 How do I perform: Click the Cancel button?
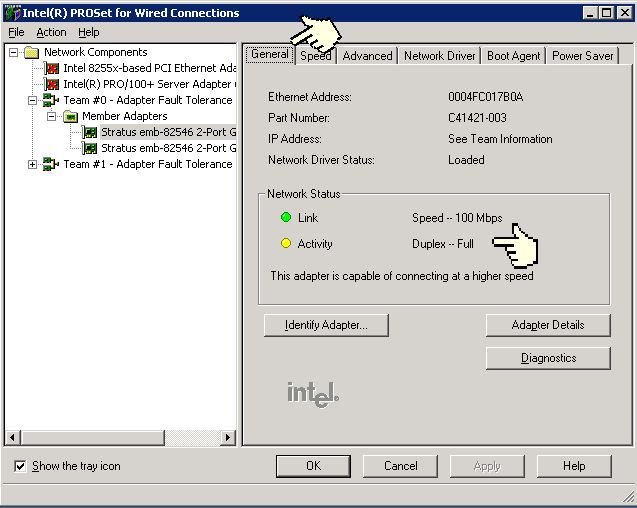coord(400,466)
